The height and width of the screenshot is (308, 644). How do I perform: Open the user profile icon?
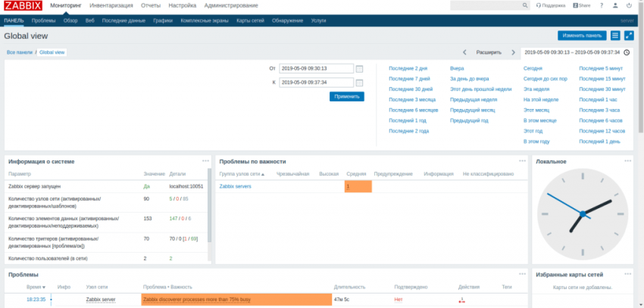[x=615, y=6]
